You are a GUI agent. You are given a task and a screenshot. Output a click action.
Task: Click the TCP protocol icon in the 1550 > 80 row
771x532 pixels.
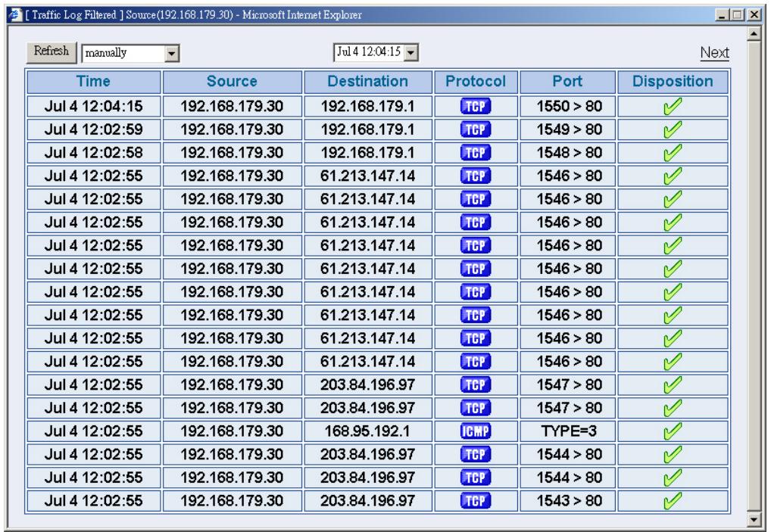click(476, 107)
